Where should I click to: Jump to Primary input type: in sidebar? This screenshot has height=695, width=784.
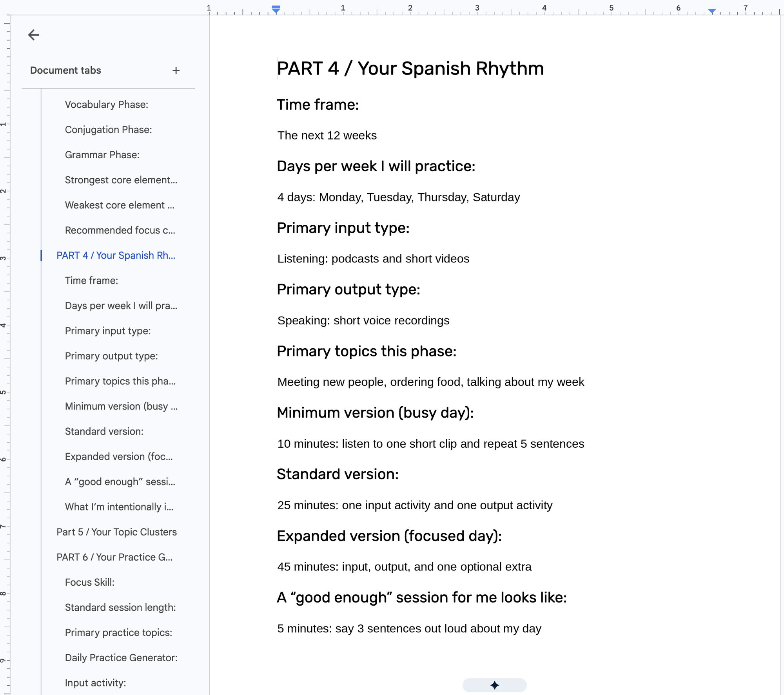(x=108, y=331)
